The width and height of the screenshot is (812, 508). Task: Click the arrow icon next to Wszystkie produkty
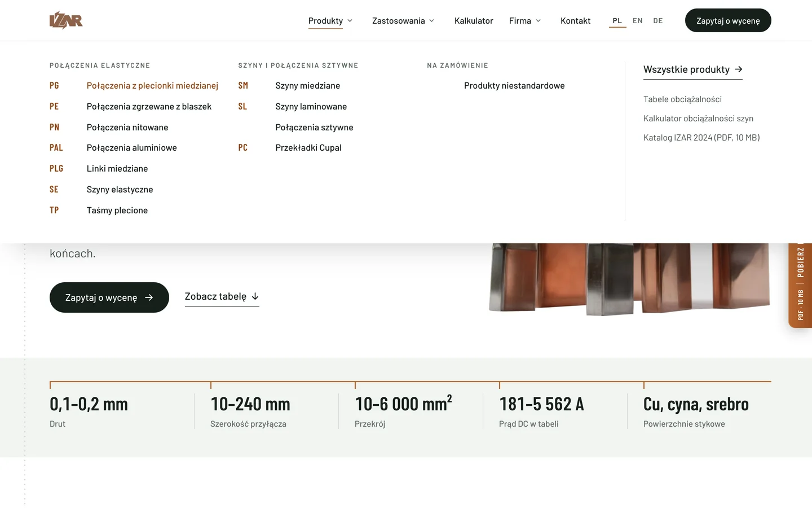click(x=739, y=69)
